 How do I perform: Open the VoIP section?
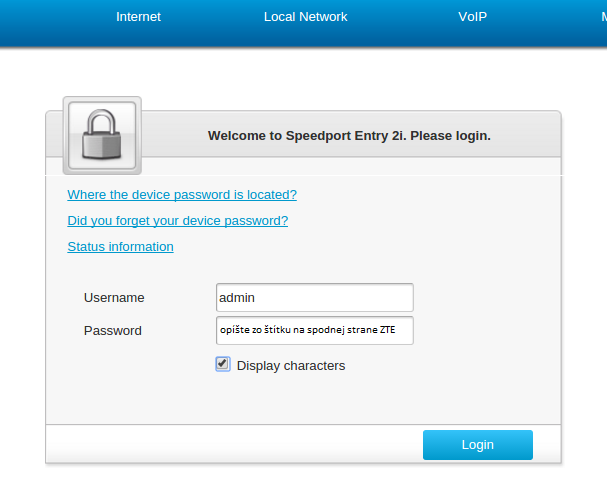tap(472, 17)
